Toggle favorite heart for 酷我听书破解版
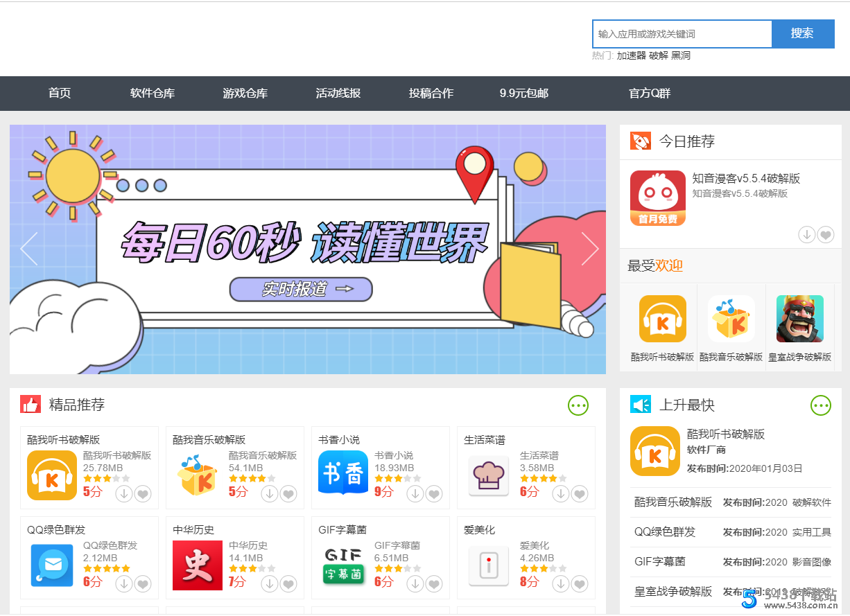This screenshot has height=616, width=850. 142,494
